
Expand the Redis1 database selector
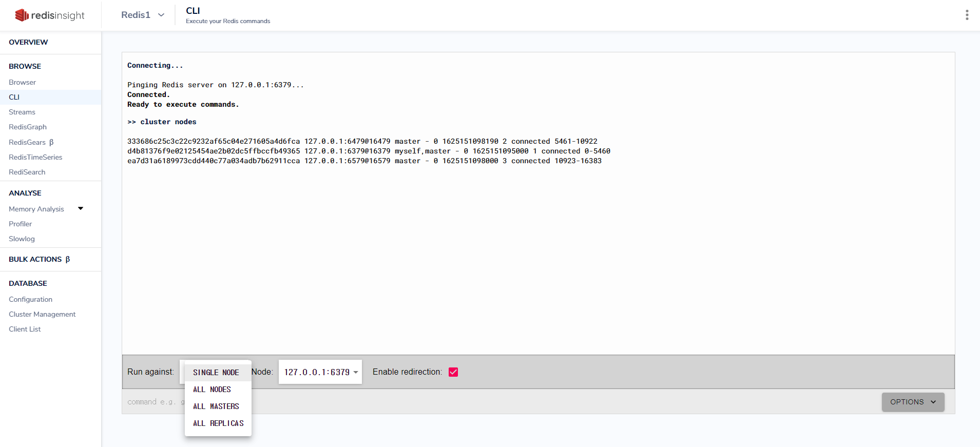tap(143, 15)
